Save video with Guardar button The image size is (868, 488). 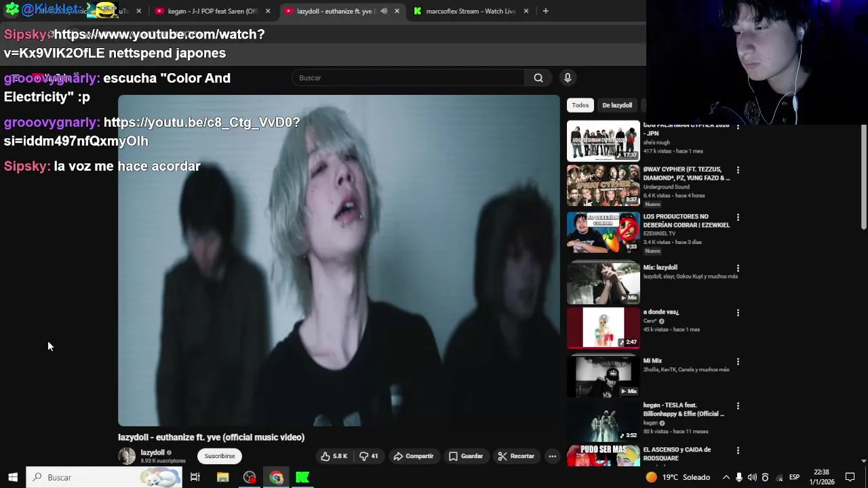(466, 456)
